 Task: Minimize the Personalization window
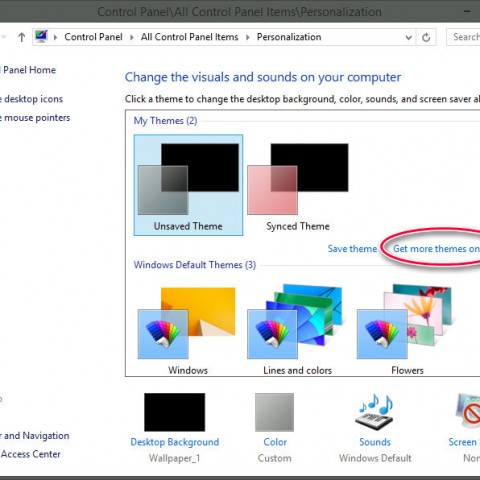coord(468,12)
